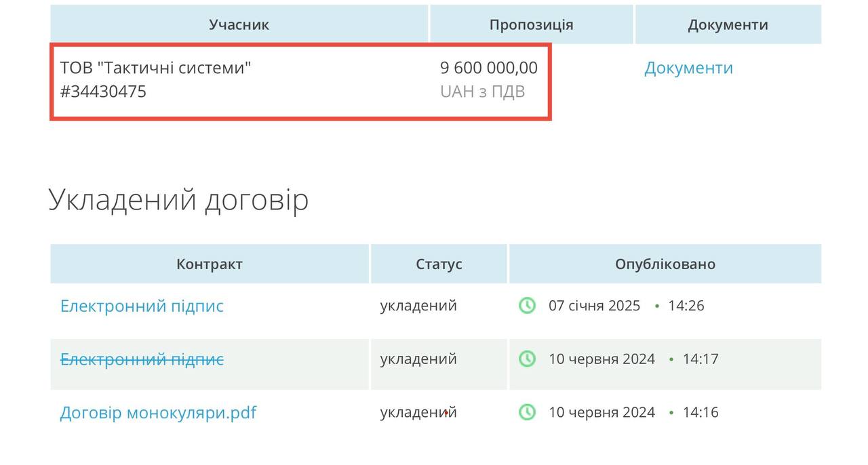Click the publication time 14:16
Viewport: 868px width, 465px height.
[701, 412]
